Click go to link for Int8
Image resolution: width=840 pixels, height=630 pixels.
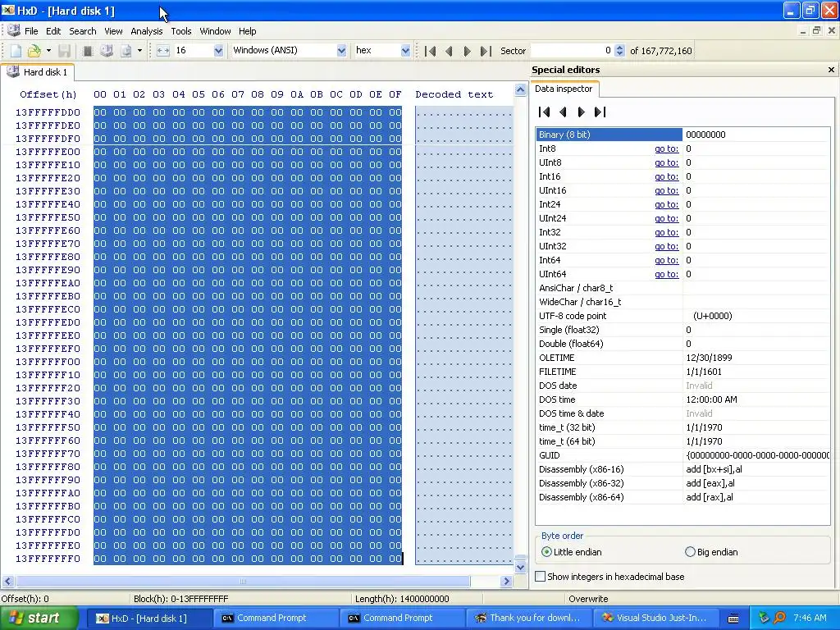pos(666,149)
